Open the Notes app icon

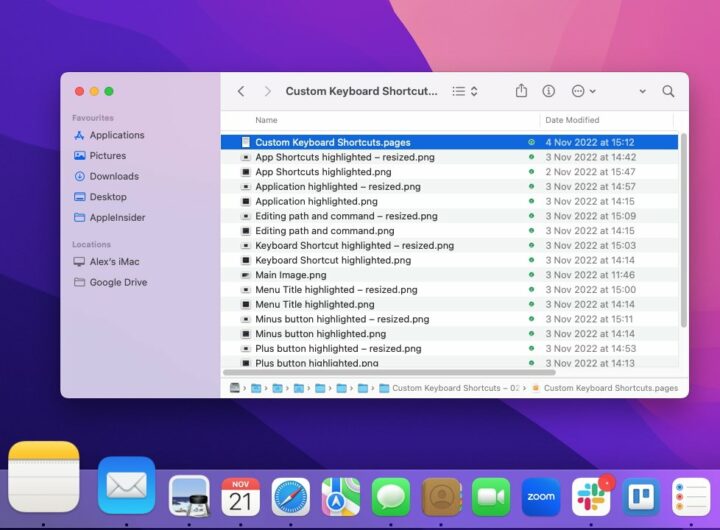(44, 477)
